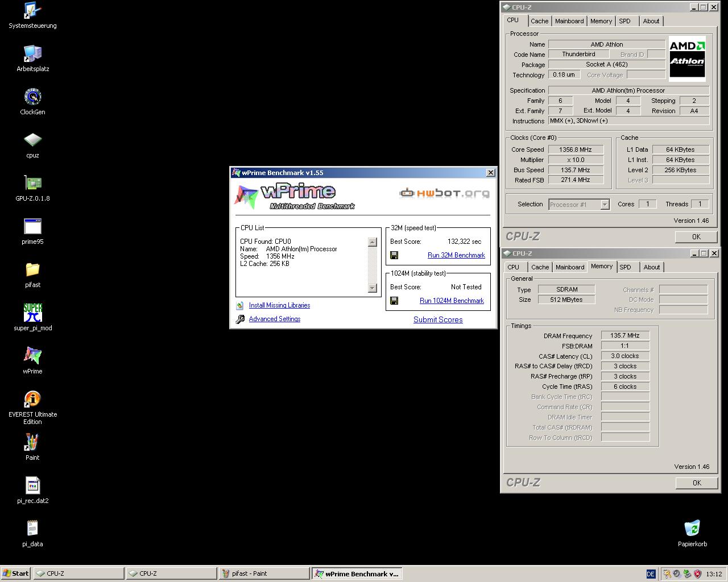Screen dimensions: 728x582
Task: Select the pi_rec.dat2 file icon
Action: click(x=32, y=490)
